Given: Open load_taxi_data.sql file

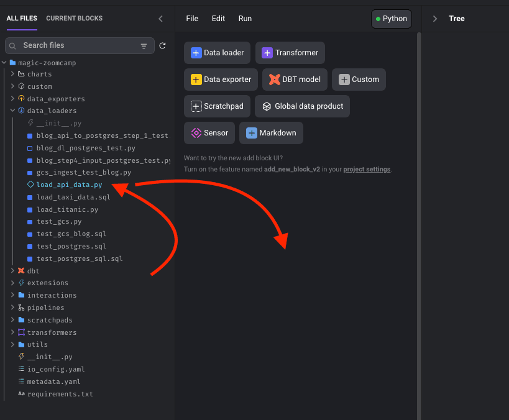Looking at the screenshot, I should [x=73, y=197].
